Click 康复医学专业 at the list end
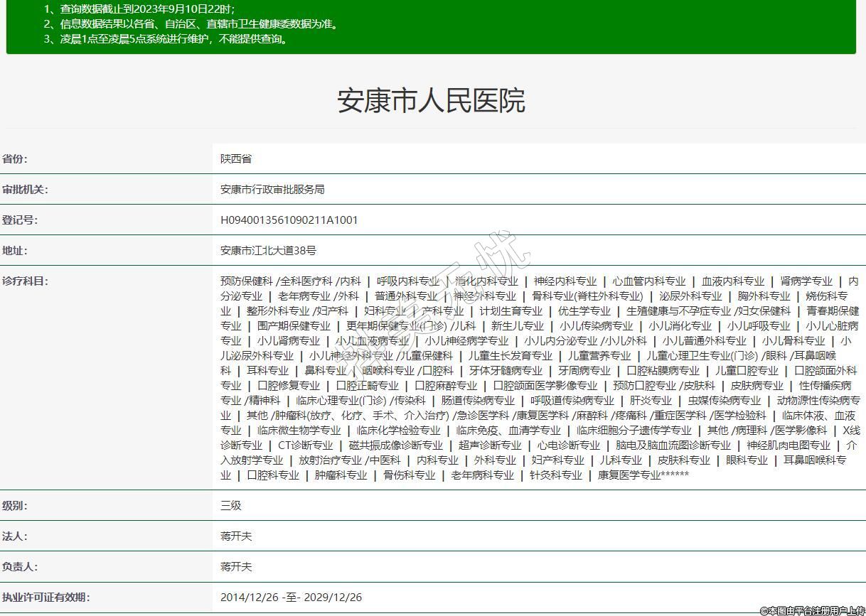 (x=629, y=475)
